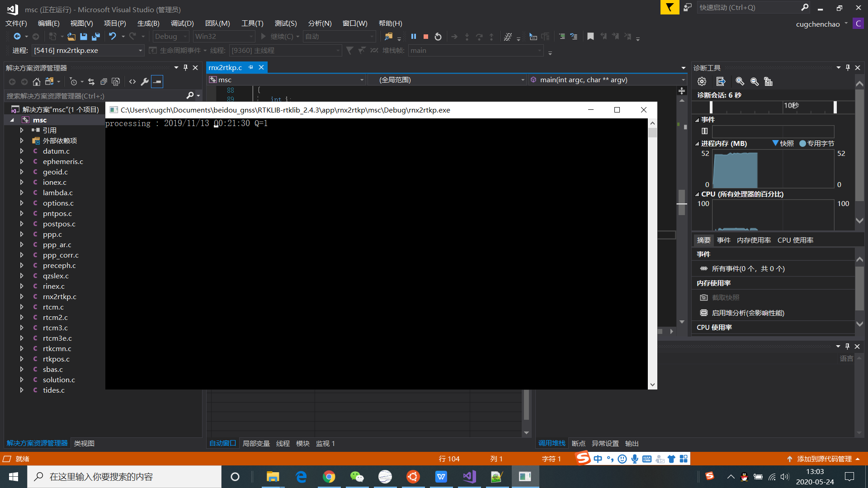Viewport: 868px width, 488px height.
Task: Open the process dropdown showing rnx2rtkp.exe
Action: click(88, 51)
